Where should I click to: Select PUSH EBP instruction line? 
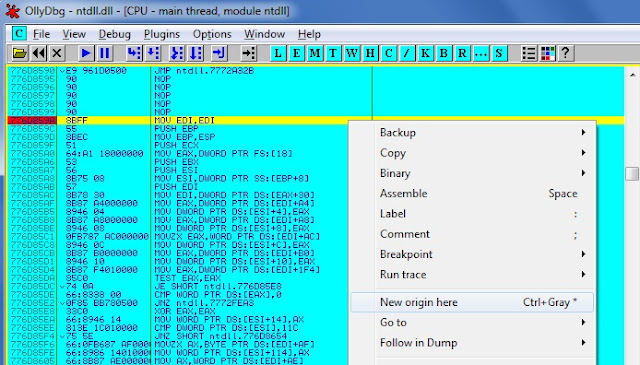[176, 129]
